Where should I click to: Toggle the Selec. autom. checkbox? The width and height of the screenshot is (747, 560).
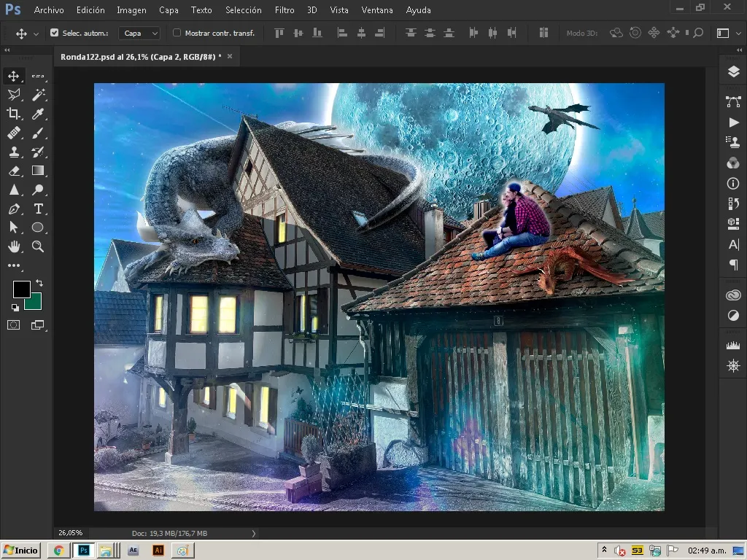click(x=54, y=33)
